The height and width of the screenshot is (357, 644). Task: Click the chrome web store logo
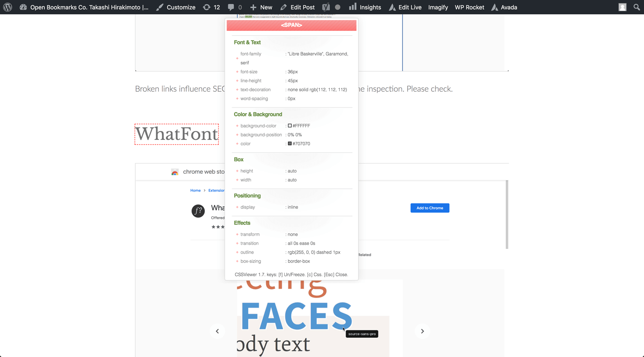pos(175,172)
